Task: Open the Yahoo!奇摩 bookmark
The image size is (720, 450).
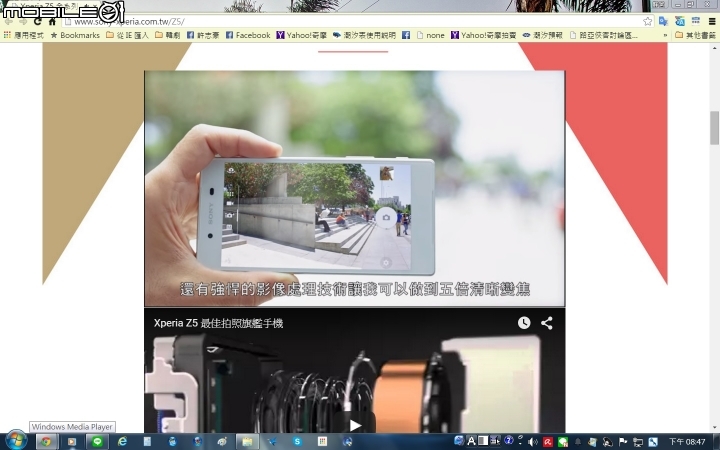Action: (x=301, y=35)
